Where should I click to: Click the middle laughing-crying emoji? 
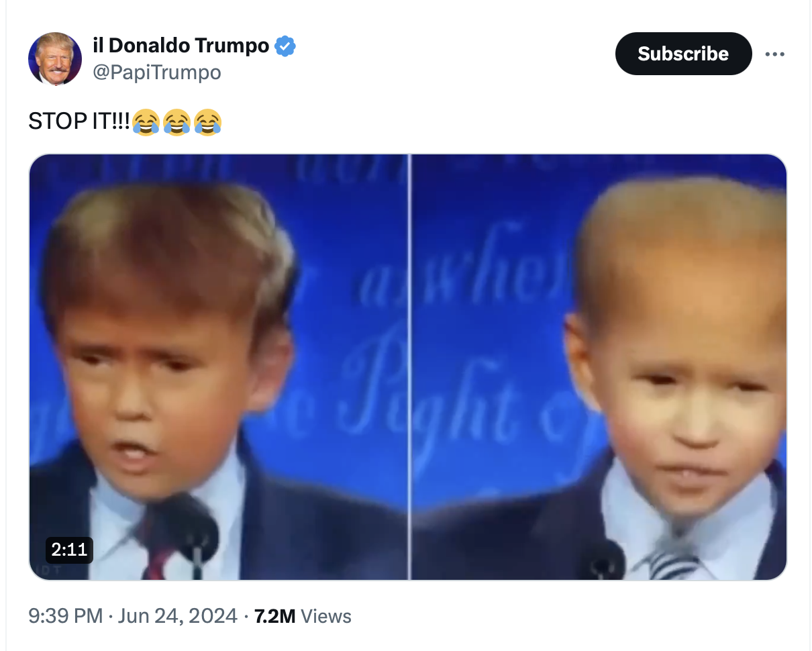176,122
